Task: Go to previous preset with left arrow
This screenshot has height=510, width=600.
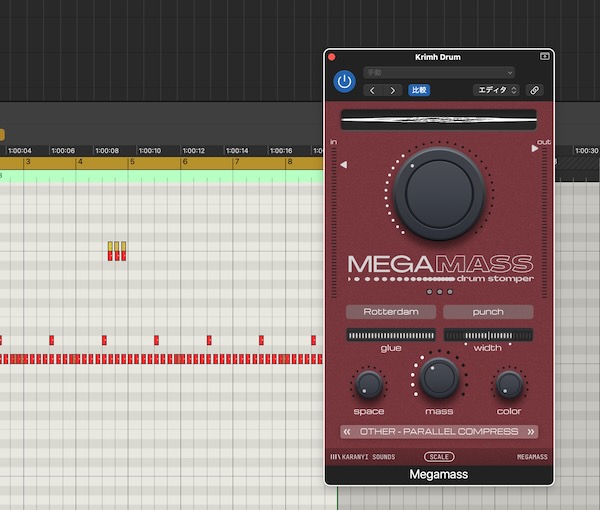Action: point(373,90)
